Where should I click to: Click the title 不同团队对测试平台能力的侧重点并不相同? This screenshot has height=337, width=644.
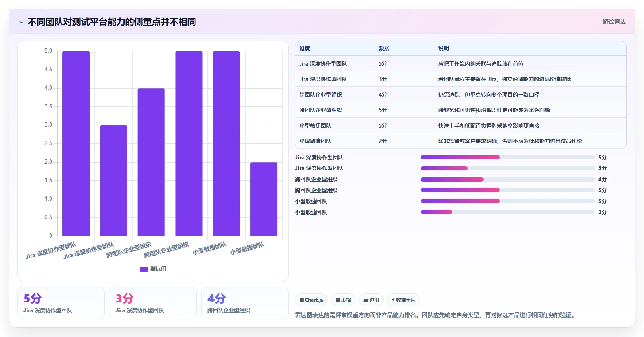point(112,22)
